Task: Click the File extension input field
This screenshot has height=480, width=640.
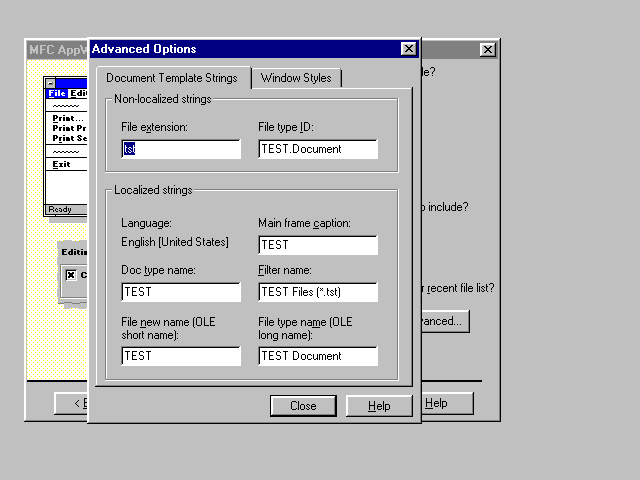Action: (181, 149)
